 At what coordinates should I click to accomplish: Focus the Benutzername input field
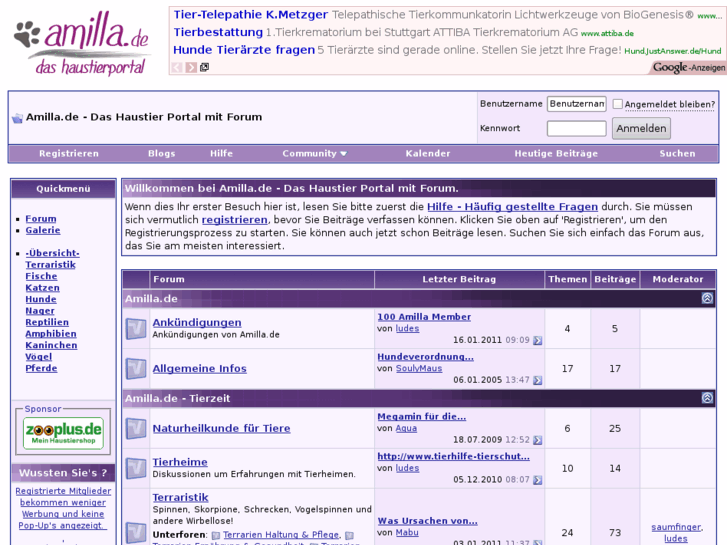[x=577, y=104]
